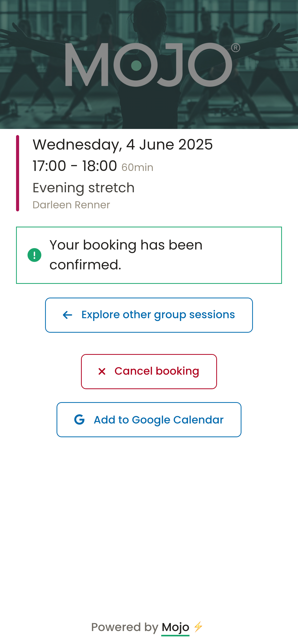
Task: Click the green dot inside MOJO logo
Action: (136, 65)
